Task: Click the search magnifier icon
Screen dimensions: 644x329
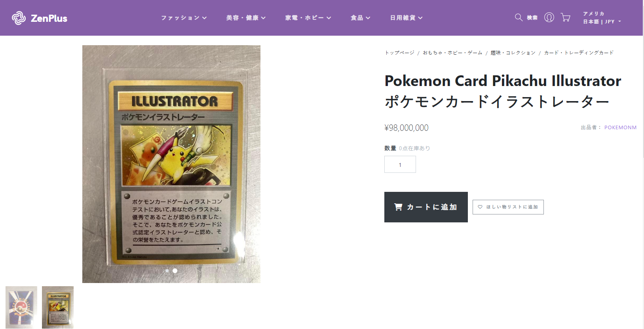Action: tap(519, 17)
